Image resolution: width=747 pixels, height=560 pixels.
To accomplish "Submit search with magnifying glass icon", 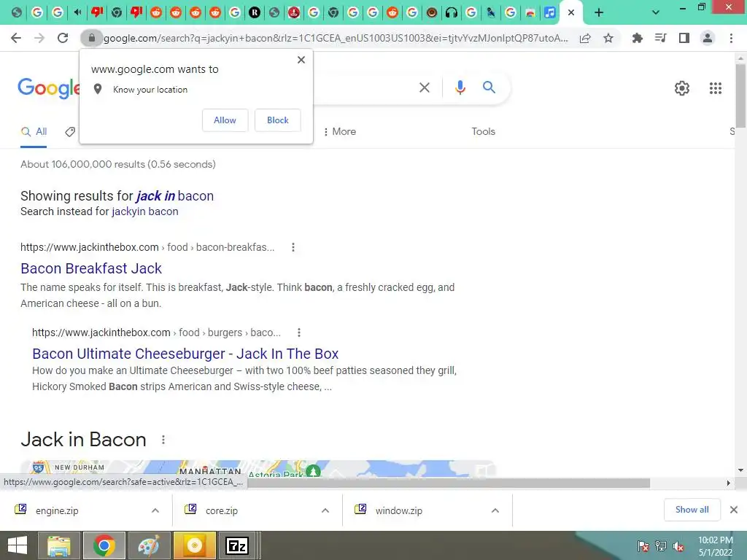I will click(489, 87).
